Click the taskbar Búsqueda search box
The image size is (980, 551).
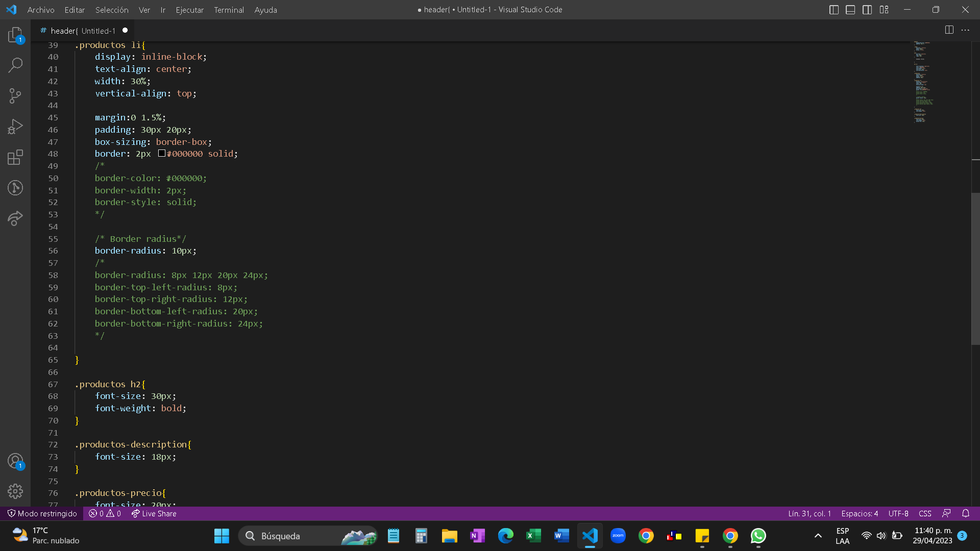(308, 536)
